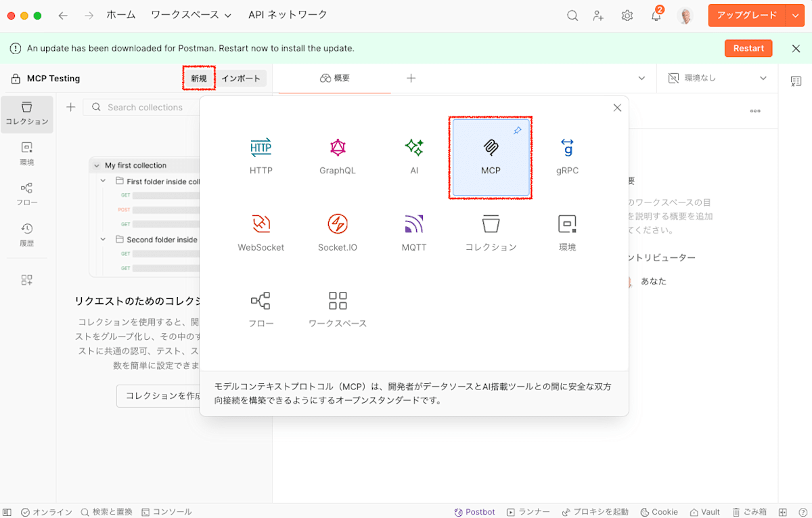Open the ワークスペース dropdown menu
Screen dimensions: 812x518
click(191, 15)
